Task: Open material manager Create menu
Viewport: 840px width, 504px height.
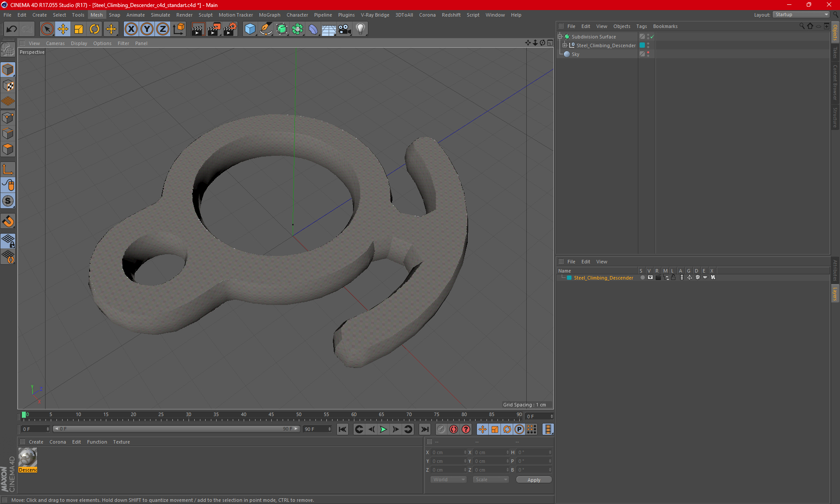Action: (36, 442)
